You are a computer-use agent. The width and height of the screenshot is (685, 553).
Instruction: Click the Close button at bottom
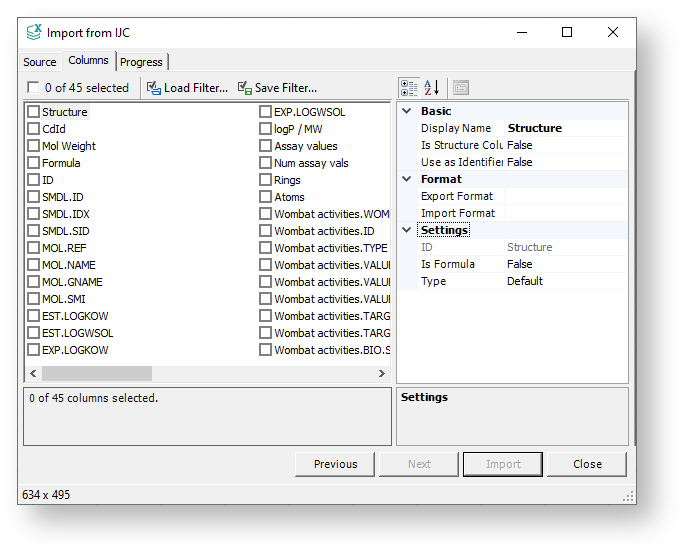[587, 464]
